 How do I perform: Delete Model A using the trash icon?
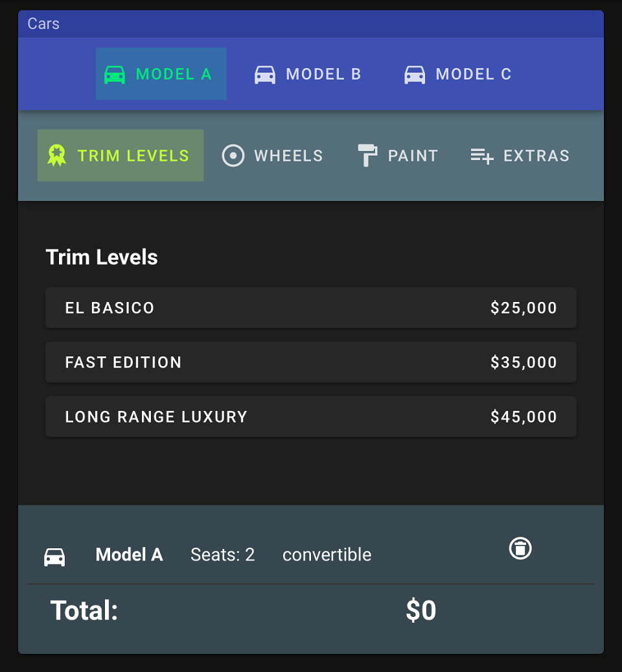pos(520,548)
